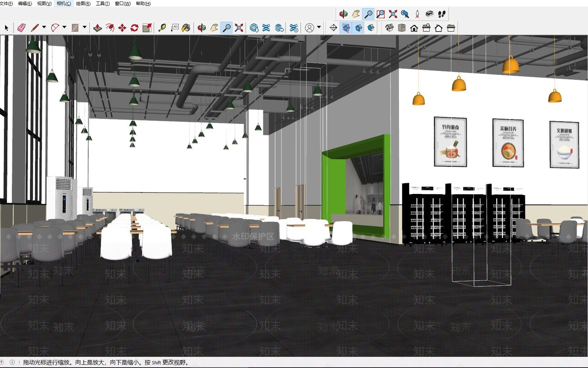Click Orbit in the main toolbar

click(x=202, y=28)
